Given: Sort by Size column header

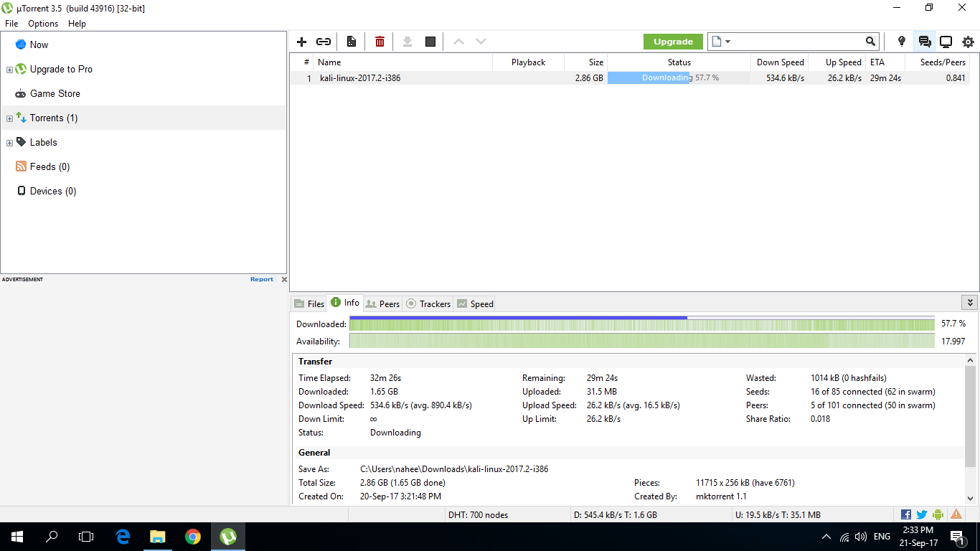Looking at the screenshot, I should [585, 62].
